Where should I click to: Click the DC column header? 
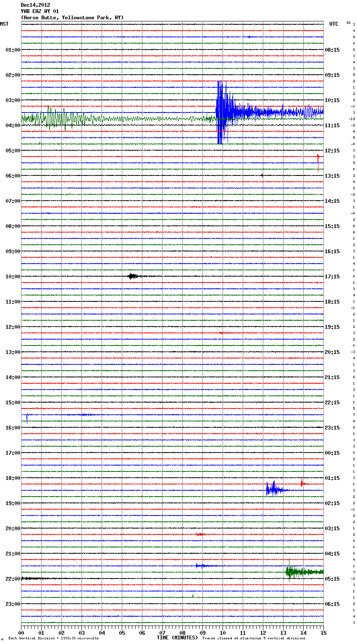(x=349, y=23)
